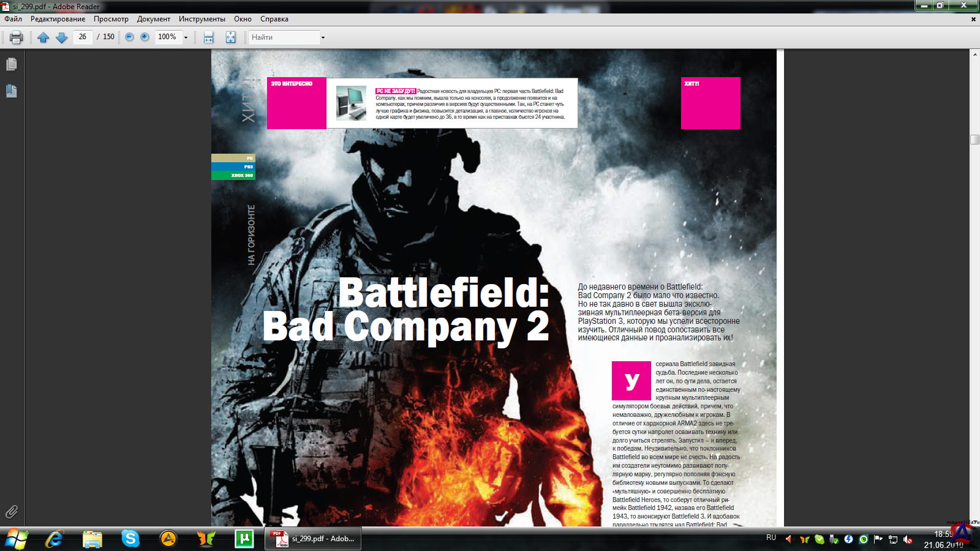Image resolution: width=980 pixels, height=551 pixels.
Task: Click the network connection tray icon
Action: pos(893,539)
